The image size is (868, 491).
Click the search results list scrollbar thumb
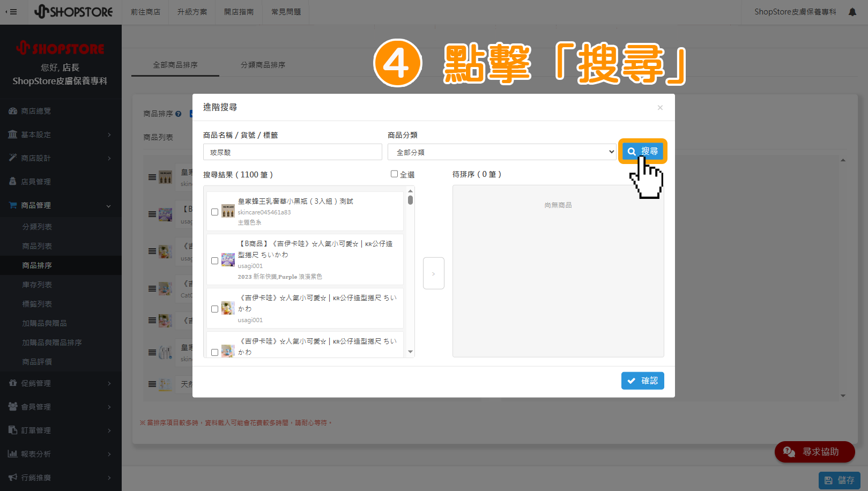(x=410, y=200)
